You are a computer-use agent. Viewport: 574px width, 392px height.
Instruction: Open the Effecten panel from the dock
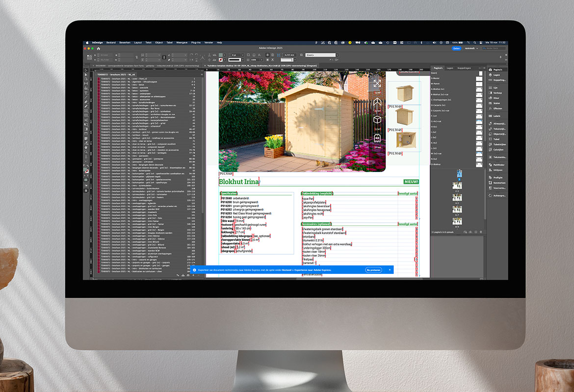coord(497,109)
